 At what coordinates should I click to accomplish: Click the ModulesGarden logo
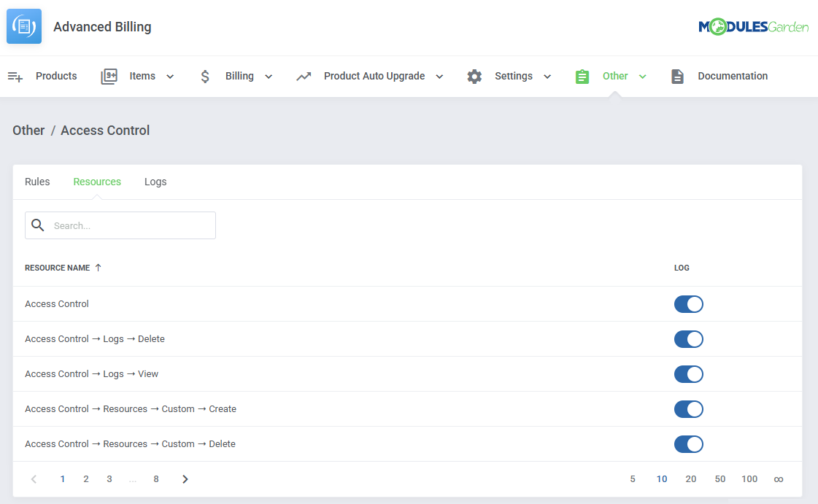point(753,26)
